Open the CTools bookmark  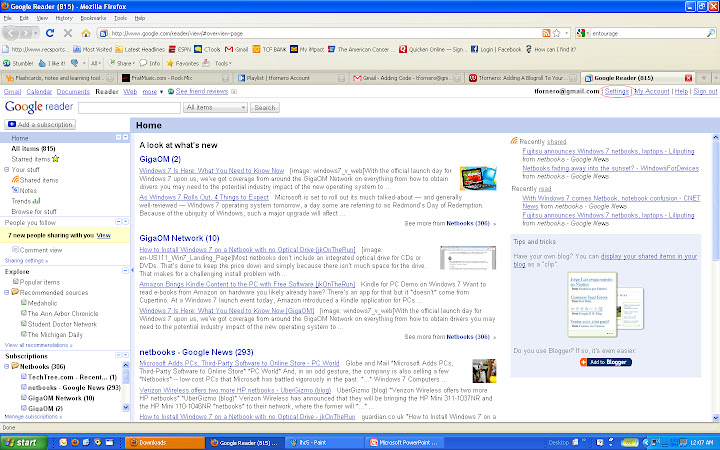point(207,49)
